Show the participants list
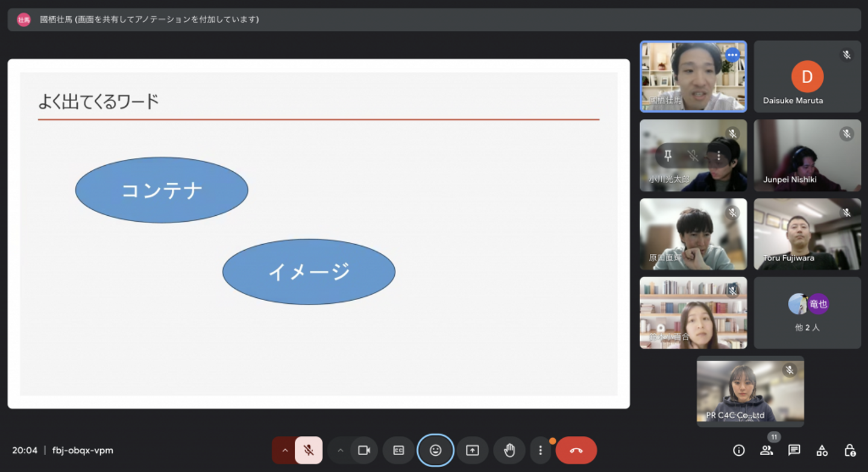The width and height of the screenshot is (868, 472). pyautogui.click(x=766, y=450)
